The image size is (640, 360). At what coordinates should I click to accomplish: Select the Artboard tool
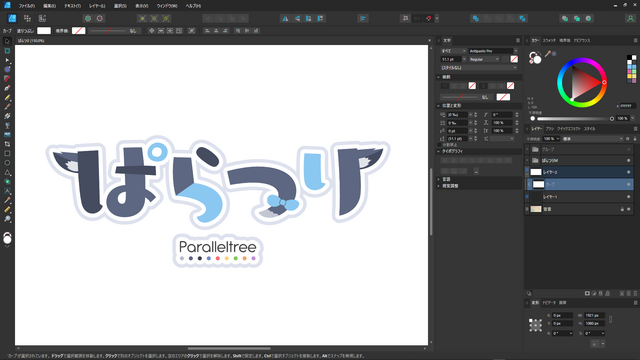(7, 51)
